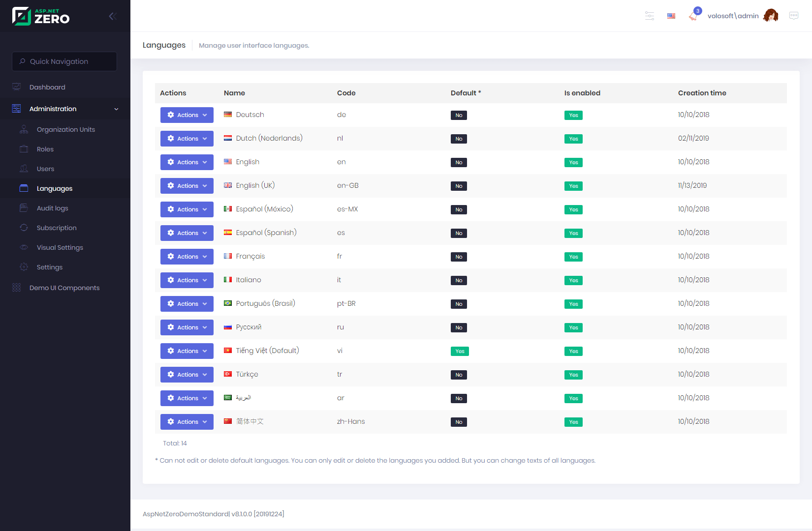The image size is (812, 531).
Task: Click the Dashboard monitor icon in sidebar
Action: [17, 87]
